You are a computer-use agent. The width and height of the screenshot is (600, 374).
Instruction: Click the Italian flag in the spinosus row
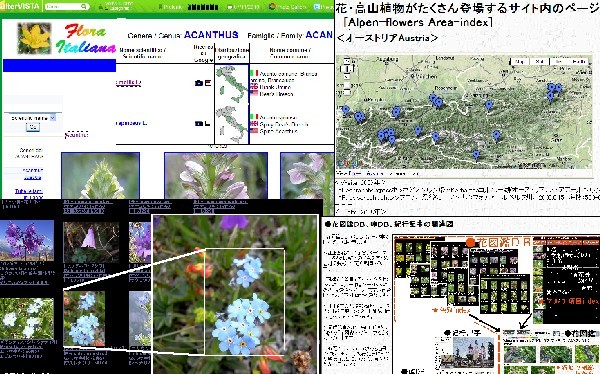coord(254,117)
